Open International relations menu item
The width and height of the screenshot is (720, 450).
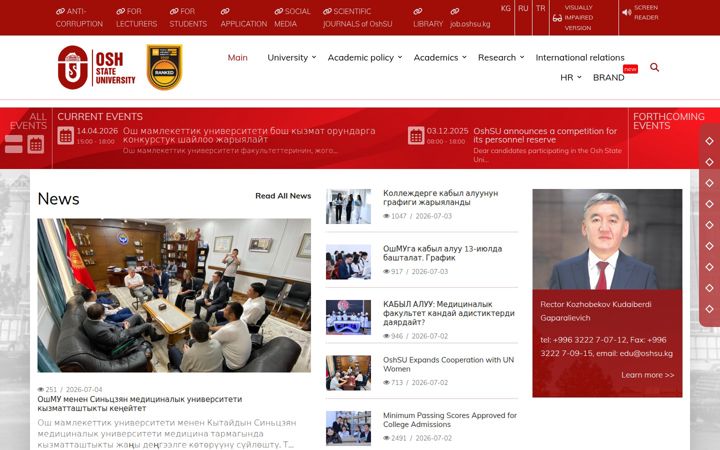[x=579, y=57]
